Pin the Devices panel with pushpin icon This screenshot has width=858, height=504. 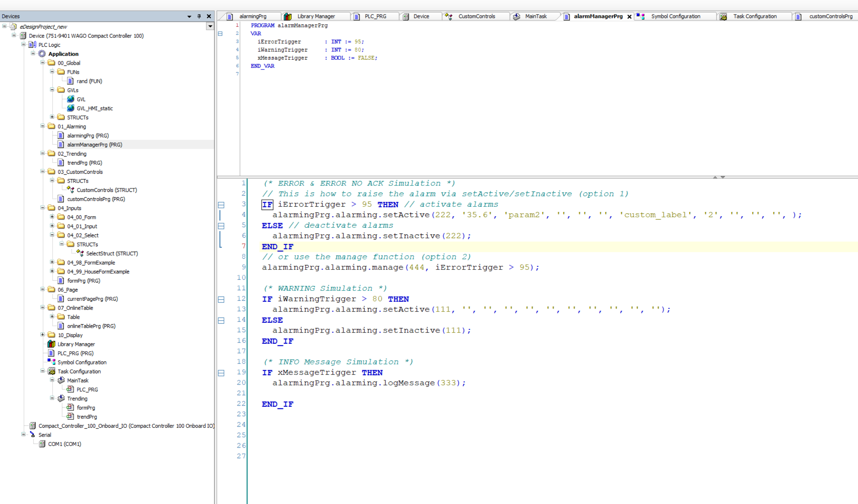pos(199,16)
